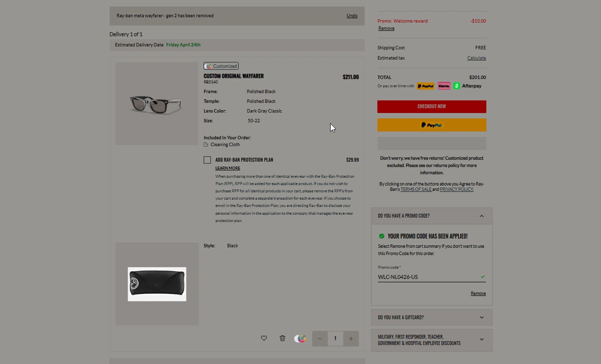The width and height of the screenshot is (601, 364).
Task: Open Terms of Sale link
Action: [x=416, y=189]
